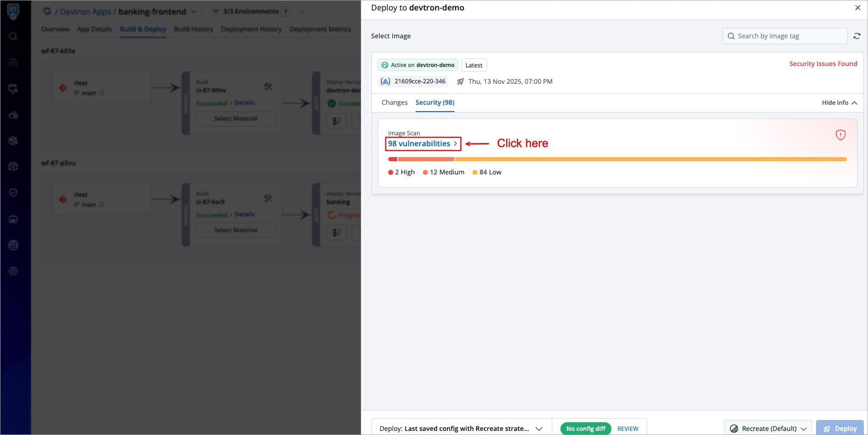Click the search magnifier in left sidebar
Viewport: 868px width, 435px height.
point(13,36)
